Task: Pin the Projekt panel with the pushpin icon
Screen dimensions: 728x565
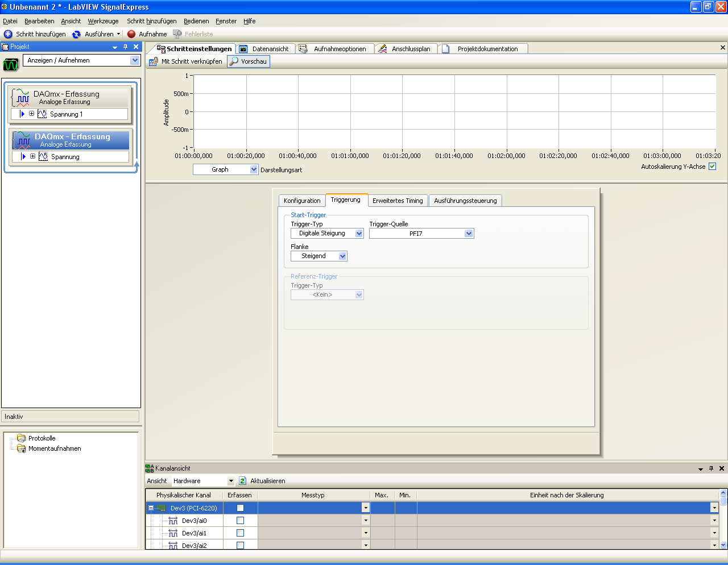Action: tap(126, 47)
